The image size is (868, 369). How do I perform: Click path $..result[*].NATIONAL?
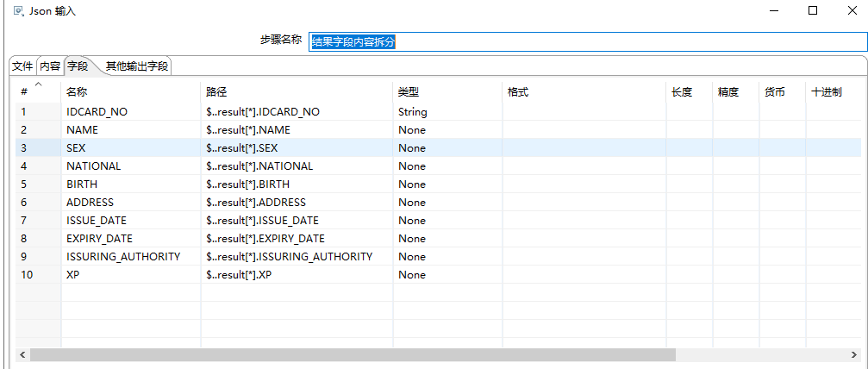(x=297, y=166)
